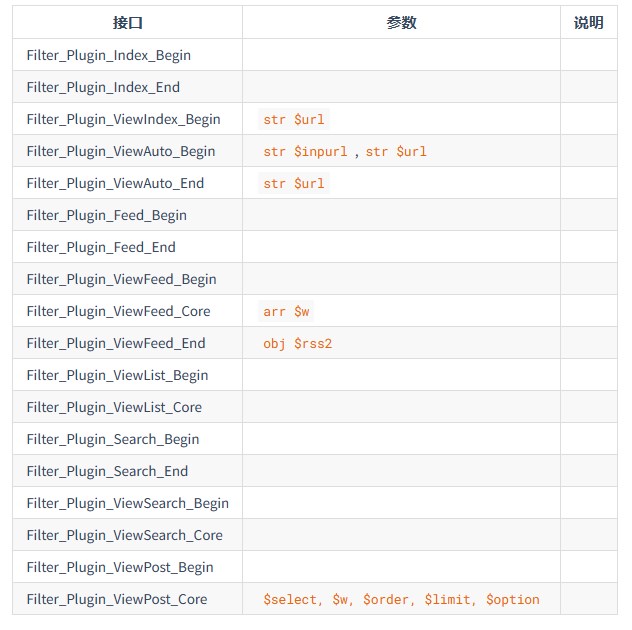Screen dimensions: 632x630
Task: Click the Filter_Plugin_Feed_Begin entry
Action: point(106,215)
